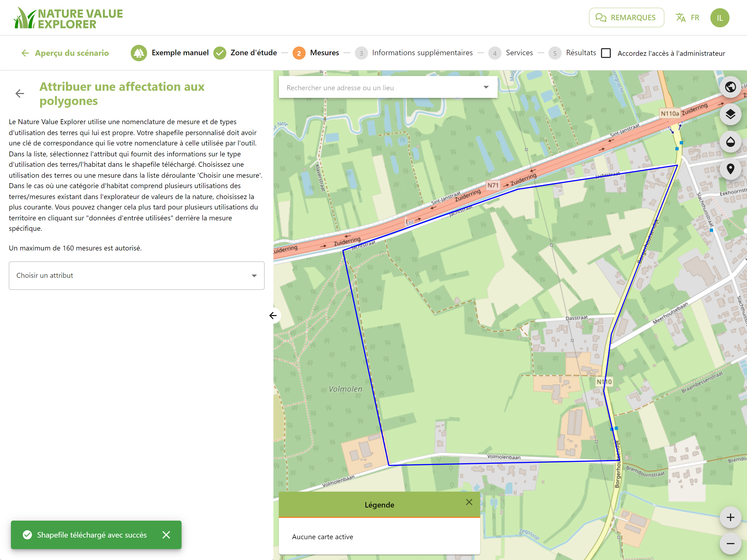Select the Résultats step
The width and height of the screenshot is (747, 560).
(x=581, y=53)
